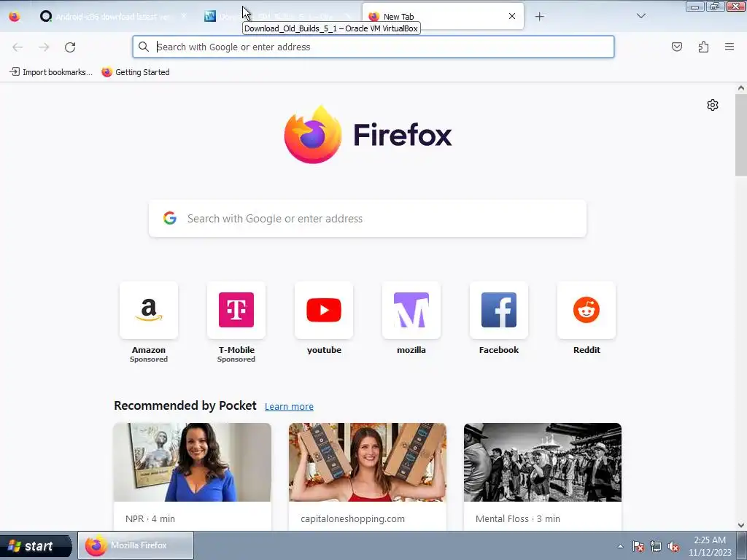
Task: Open the Save to Pocket button
Action: point(677,47)
